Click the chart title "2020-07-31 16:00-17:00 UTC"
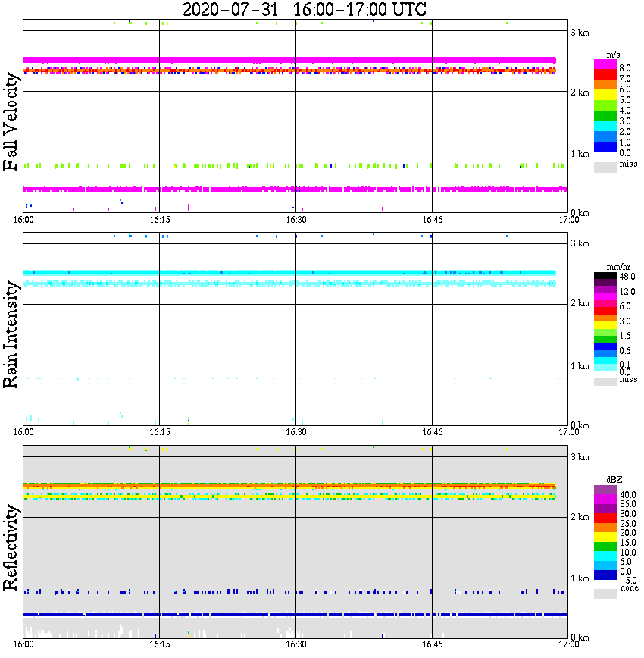The image size is (644, 658). pyautogui.click(x=304, y=9)
